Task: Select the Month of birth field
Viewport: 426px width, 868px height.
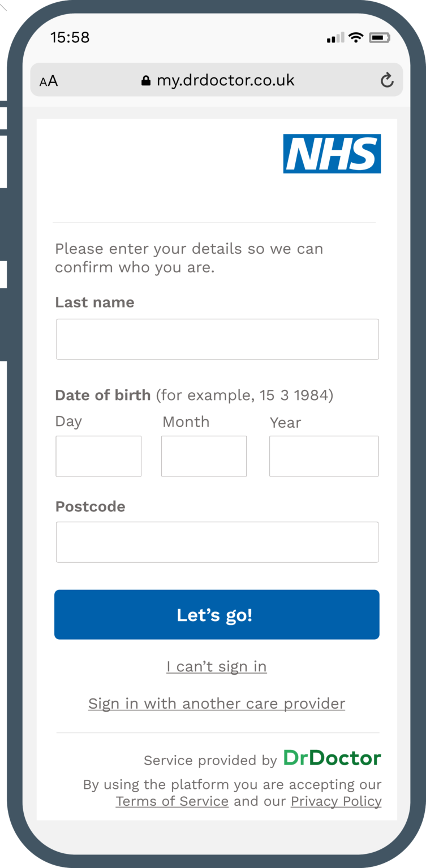Action: (x=204, y=456)
